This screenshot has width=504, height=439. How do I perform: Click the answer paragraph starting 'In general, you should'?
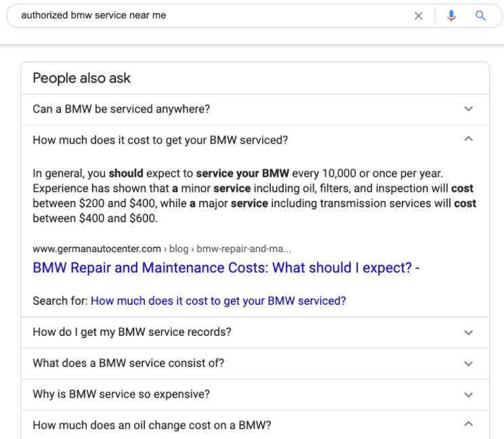point(254,196)
